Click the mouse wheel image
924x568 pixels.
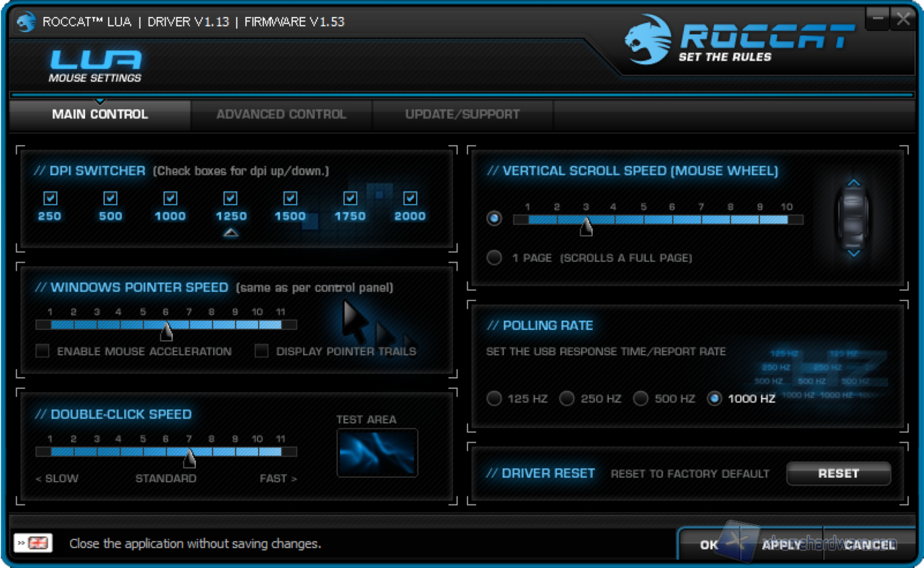coord(854,217)
